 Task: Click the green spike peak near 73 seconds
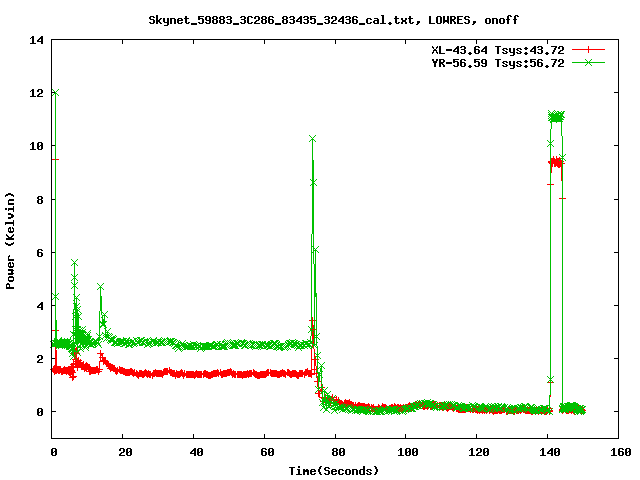click(313, 139)
